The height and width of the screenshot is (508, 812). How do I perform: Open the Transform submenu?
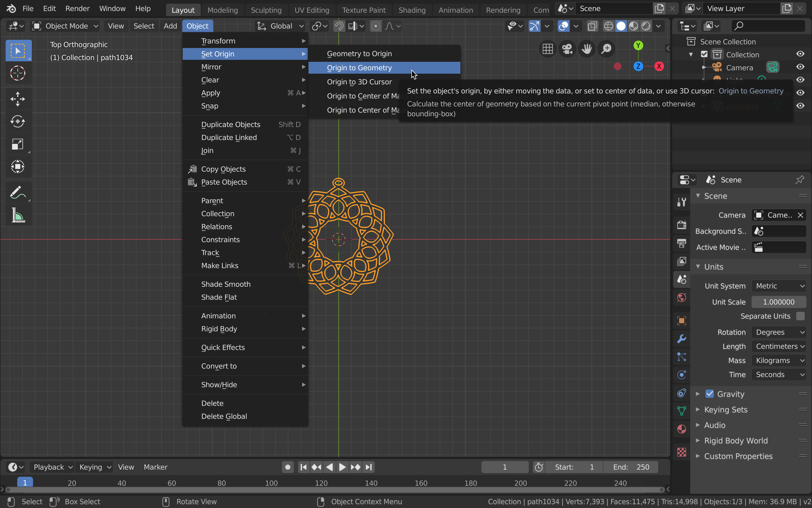pos(245,41)
